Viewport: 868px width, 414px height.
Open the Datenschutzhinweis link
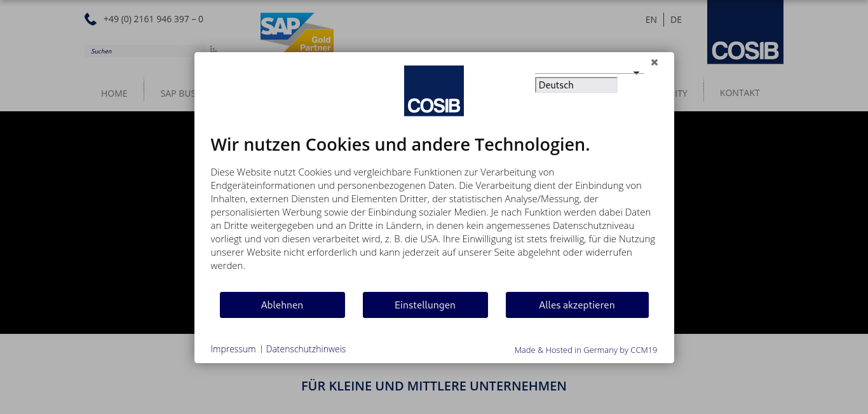(306, 349)
